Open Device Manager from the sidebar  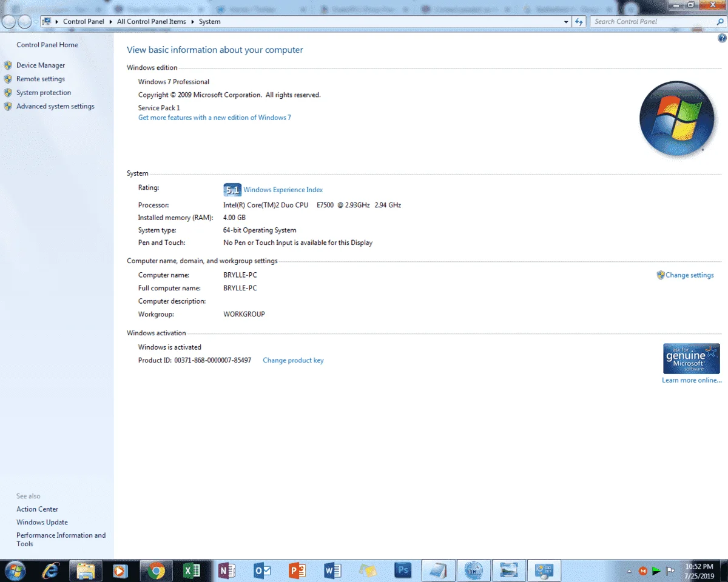(41, 65)
